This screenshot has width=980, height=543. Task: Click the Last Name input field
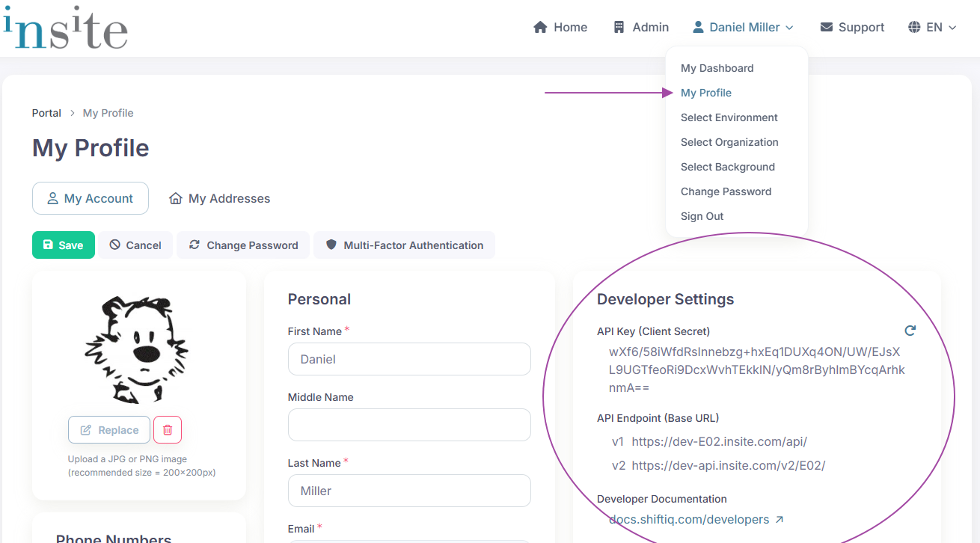(409, 491)
